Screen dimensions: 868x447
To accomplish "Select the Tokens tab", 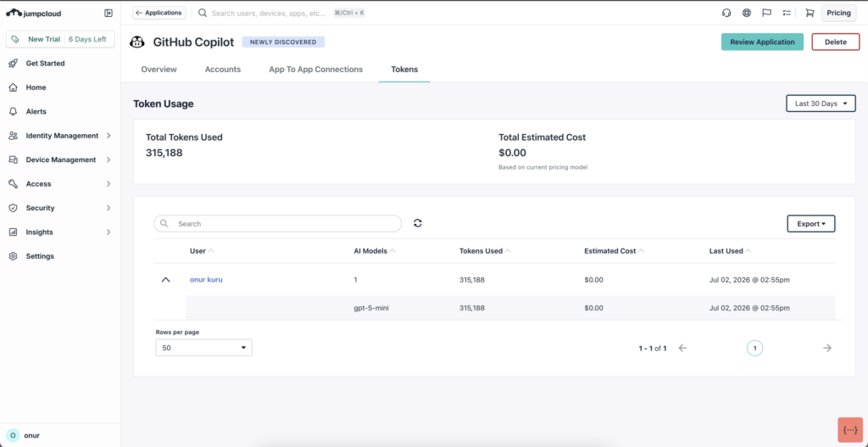I will [x=404, y=70].
